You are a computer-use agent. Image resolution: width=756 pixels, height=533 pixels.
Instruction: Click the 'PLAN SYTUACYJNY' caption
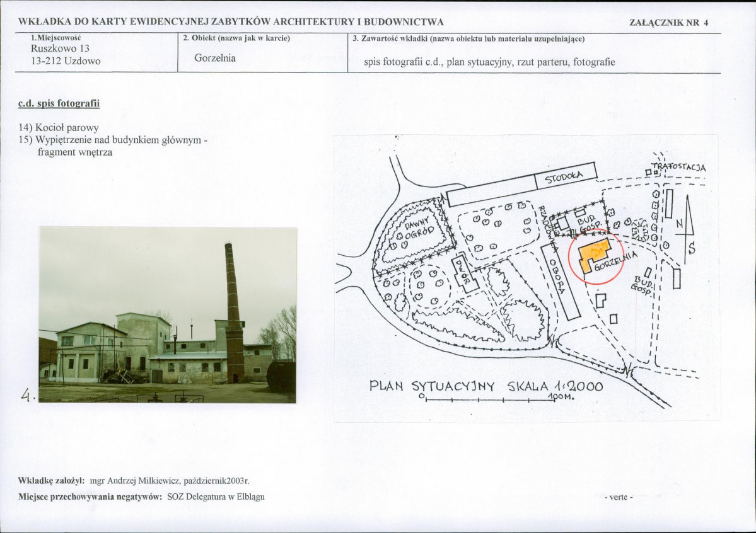click(x=432, y=386)
